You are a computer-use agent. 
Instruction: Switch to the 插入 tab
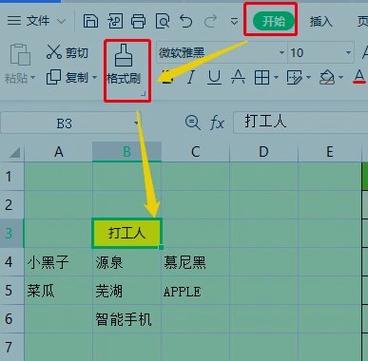[x=321, y=22]
